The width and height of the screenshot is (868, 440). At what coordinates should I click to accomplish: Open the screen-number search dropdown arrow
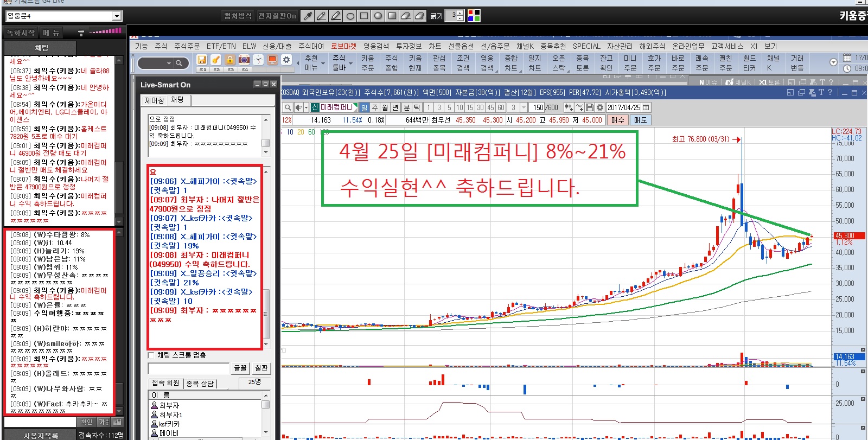[x=169, y=63]
